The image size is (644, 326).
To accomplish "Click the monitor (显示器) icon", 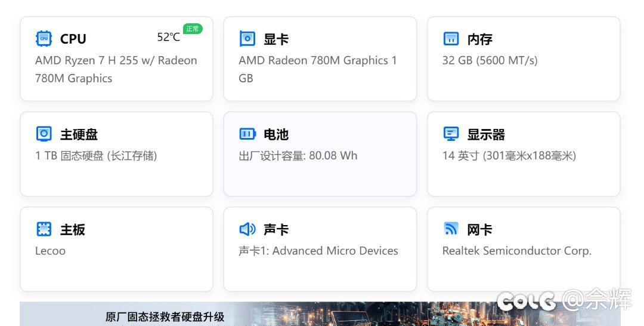I will [451, 134].
